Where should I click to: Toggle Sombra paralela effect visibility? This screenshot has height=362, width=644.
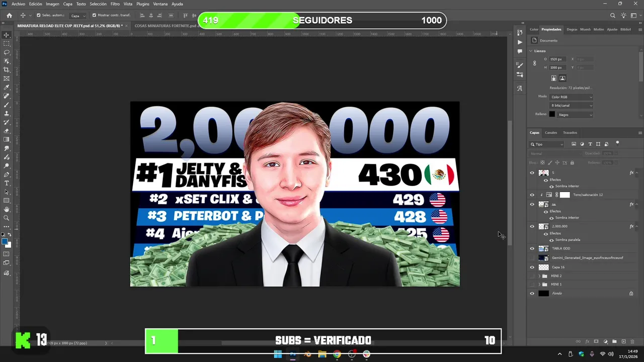pyautogui.click(x=551, y=240)
